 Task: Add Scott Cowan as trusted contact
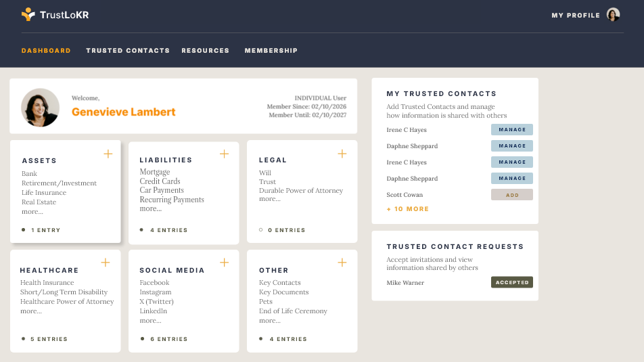coord(511,195)
